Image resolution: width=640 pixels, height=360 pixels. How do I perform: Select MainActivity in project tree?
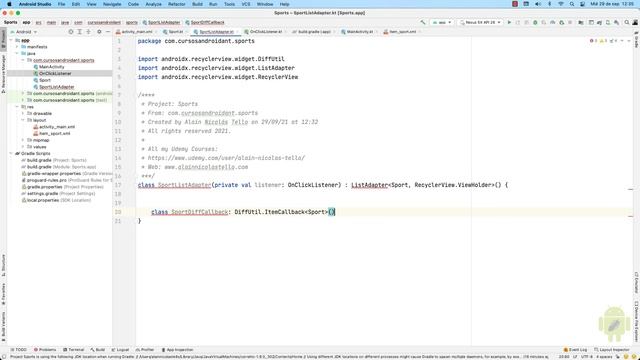51,67
